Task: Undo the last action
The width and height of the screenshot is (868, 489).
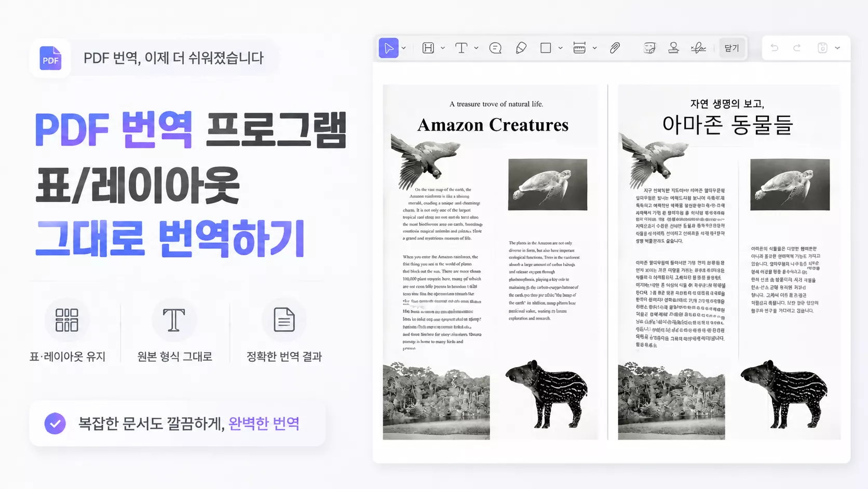Action: click(x=775, y=48)
